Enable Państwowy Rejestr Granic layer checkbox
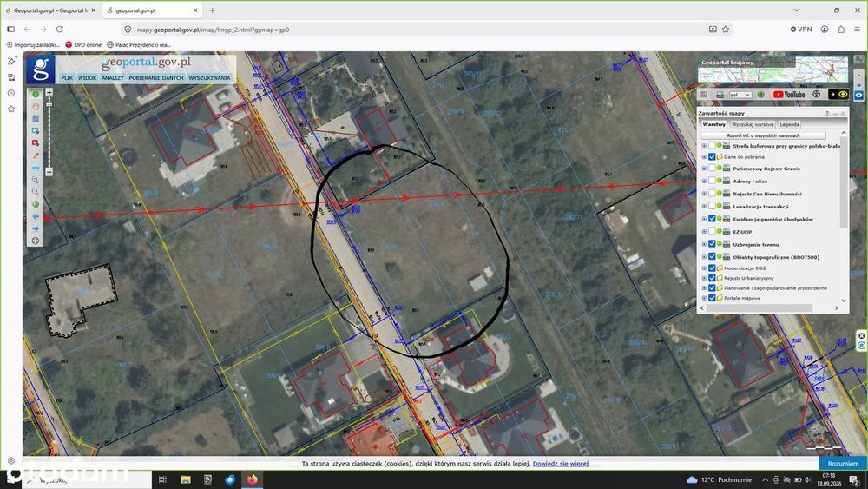 point(712,169)
